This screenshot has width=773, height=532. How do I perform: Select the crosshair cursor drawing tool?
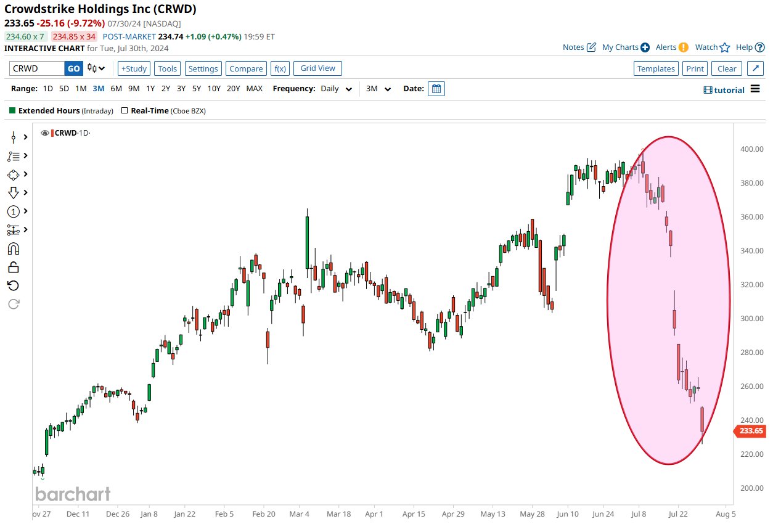(x=14, y=137)
